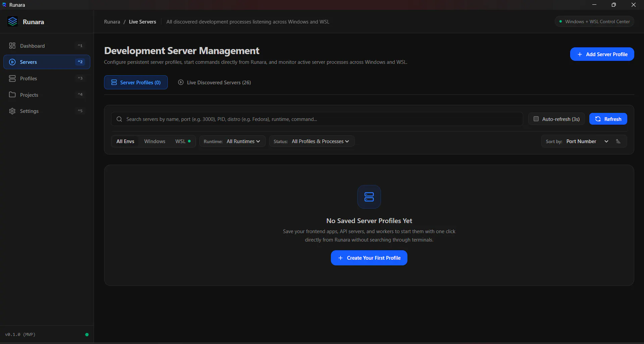
Task: Minimize the Runara window
Action: pos(594,5)
